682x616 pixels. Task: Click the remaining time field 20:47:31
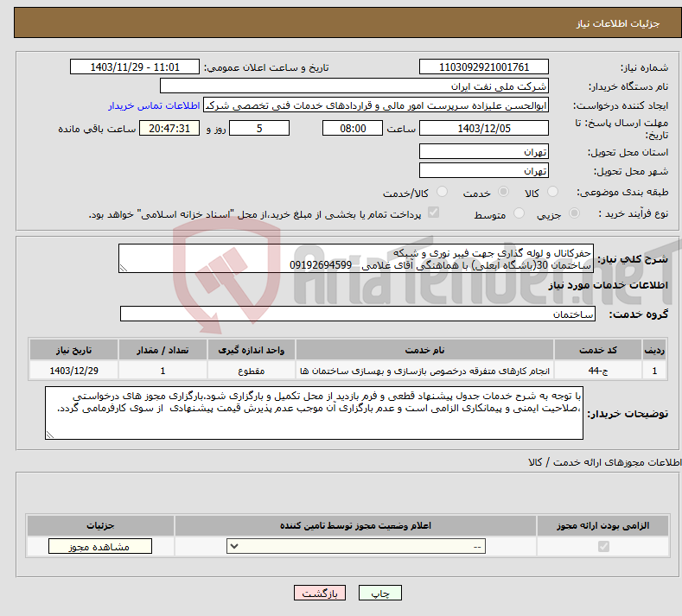tap(169, 128)
